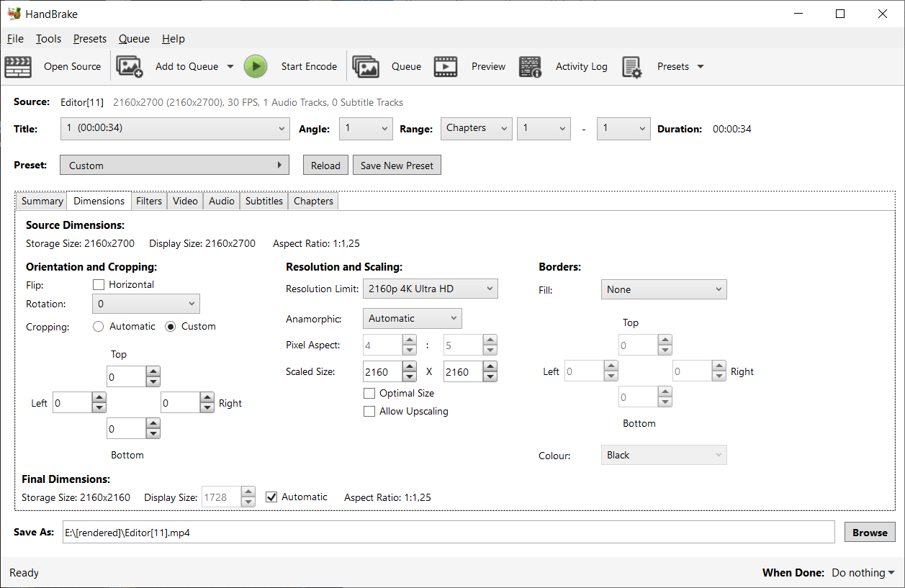Open the Queue menu

[x=134, y=39]
